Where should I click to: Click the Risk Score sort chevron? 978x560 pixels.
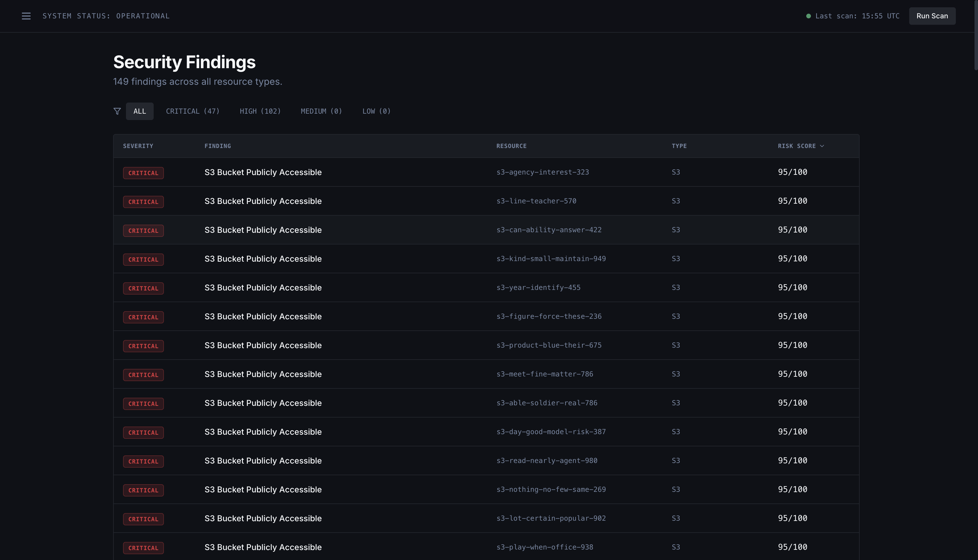[822, 146]
